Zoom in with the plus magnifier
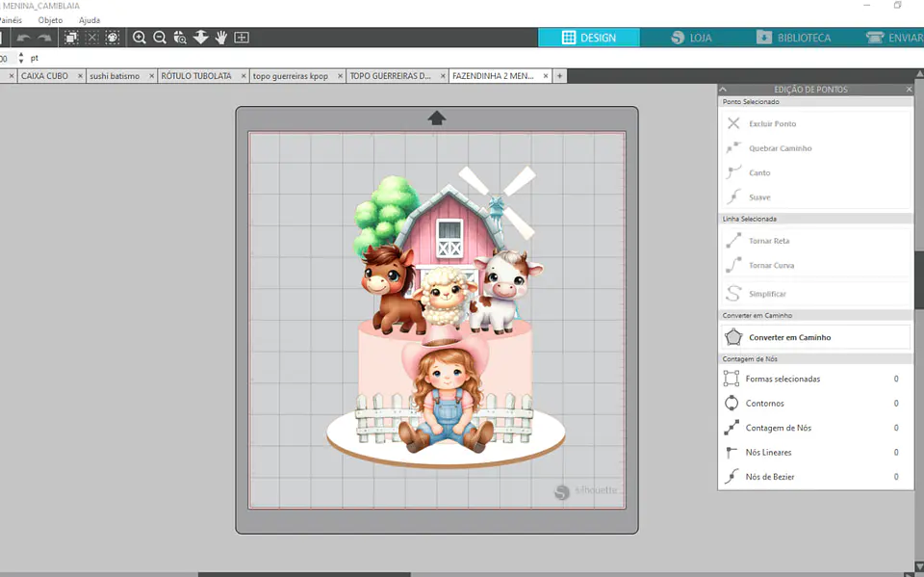 pos(139,38)
